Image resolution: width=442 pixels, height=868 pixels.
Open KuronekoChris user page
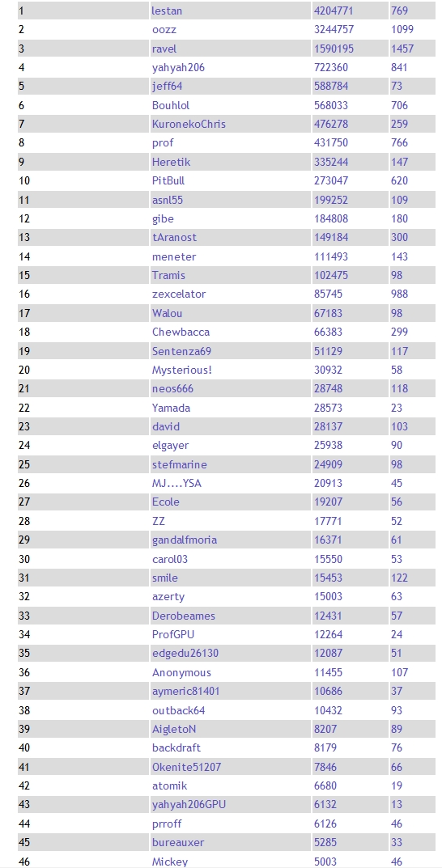[x=189, y=124]
